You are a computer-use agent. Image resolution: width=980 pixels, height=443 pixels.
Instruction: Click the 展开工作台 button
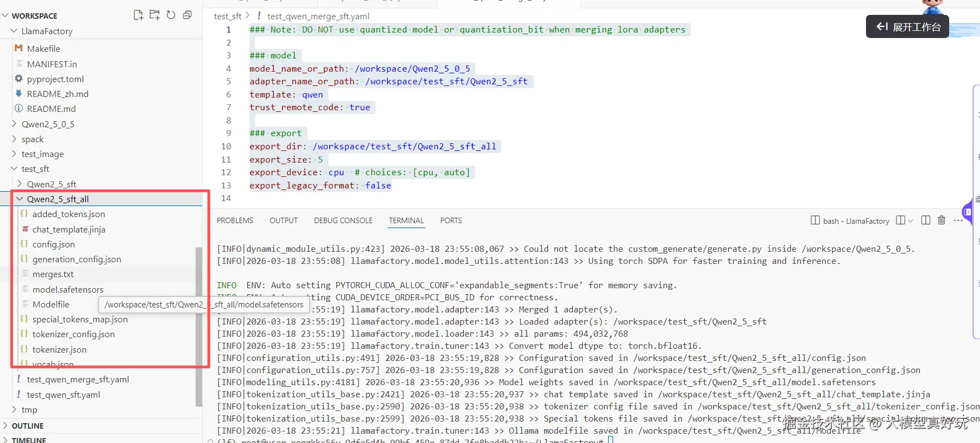pos(907,26)
